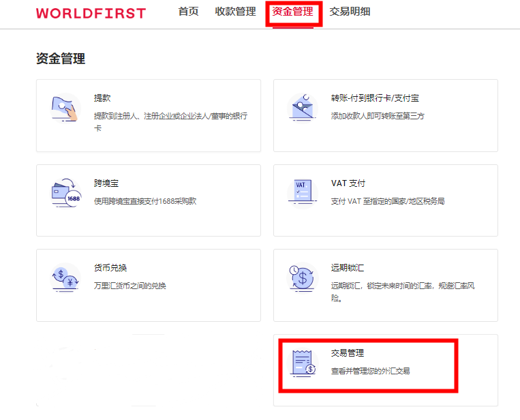
Task: Go to the 首页 tab
Action: (188, 12)
